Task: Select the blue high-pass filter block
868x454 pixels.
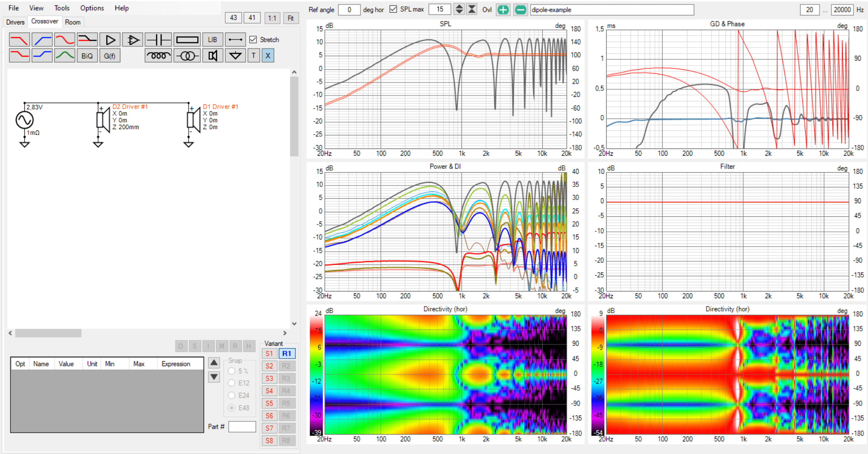Action: [x=42, y=40]
